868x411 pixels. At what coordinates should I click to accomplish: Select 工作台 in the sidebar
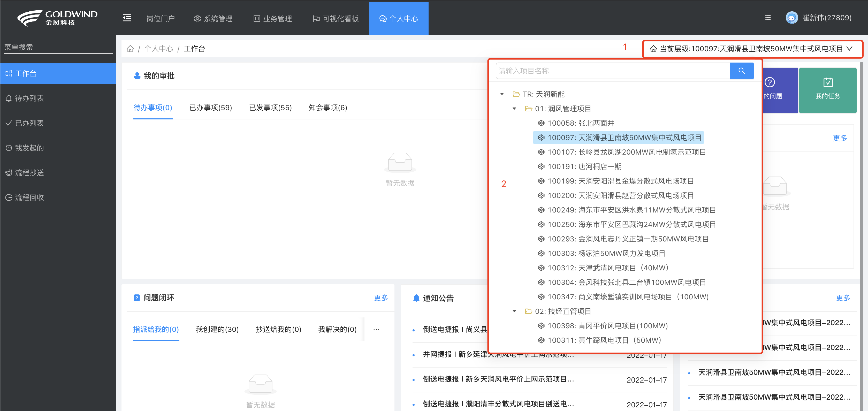[58, 73]
